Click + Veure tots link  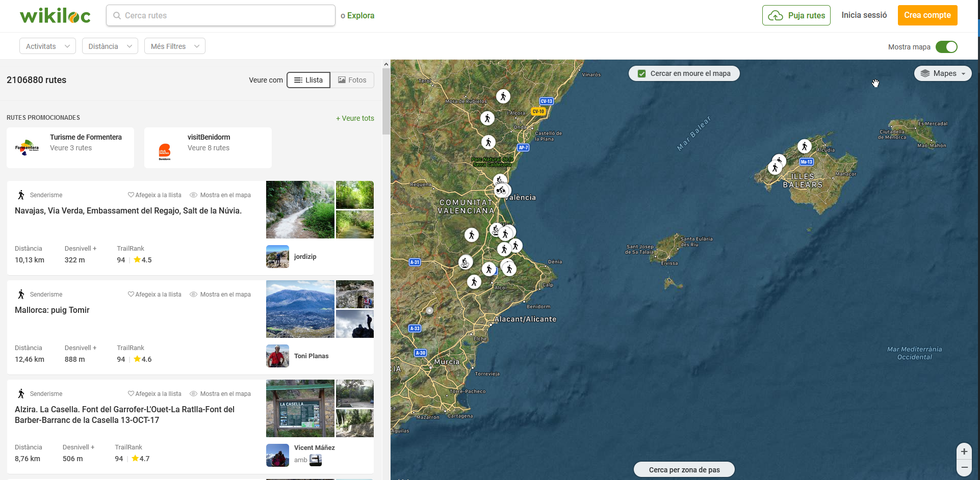(x=355, y=118)
